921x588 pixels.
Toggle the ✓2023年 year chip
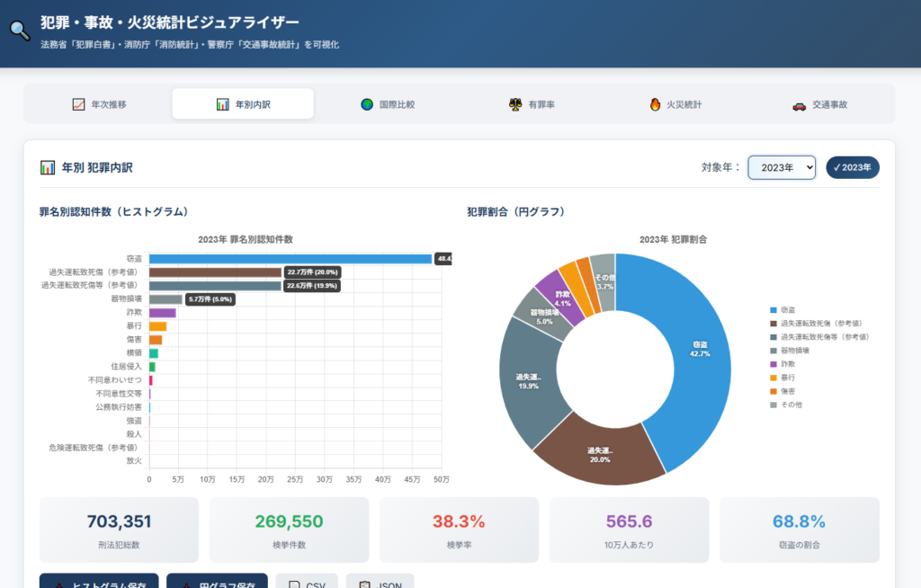click(852, 167)
